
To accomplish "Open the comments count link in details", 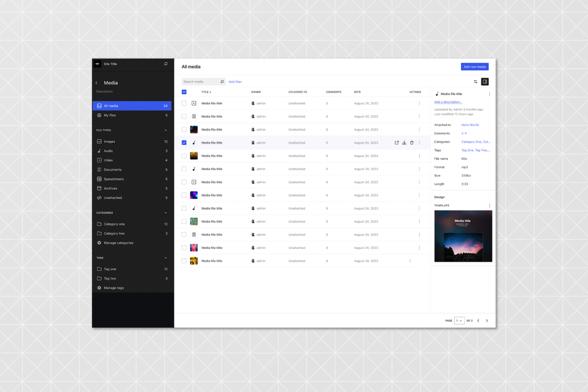I will pos(464,133).
